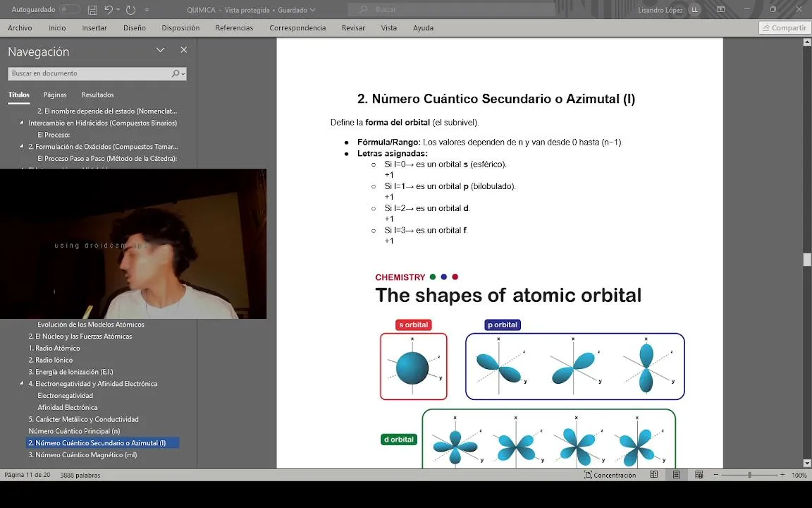Click the Compartir button
This screenshot has width=812, height=508.
(784, 28)
